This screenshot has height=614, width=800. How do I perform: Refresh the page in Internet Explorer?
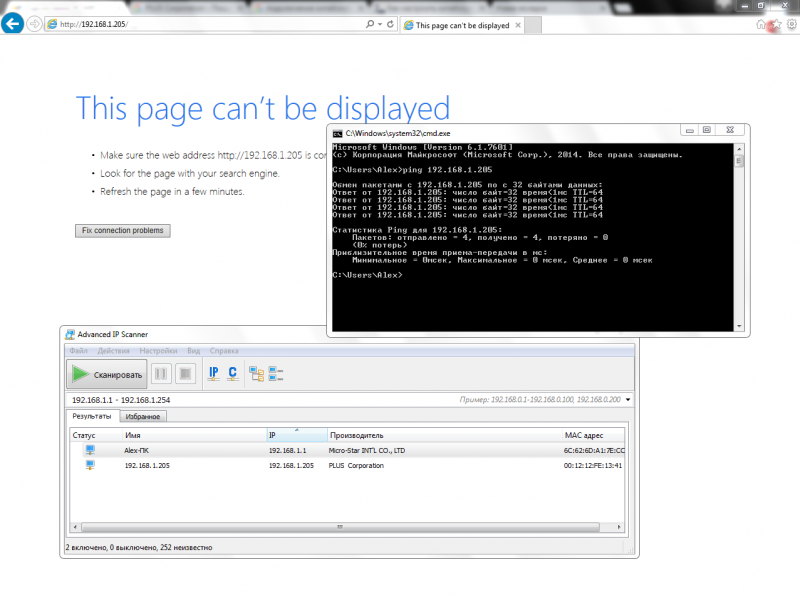click(x=391, y=24)
